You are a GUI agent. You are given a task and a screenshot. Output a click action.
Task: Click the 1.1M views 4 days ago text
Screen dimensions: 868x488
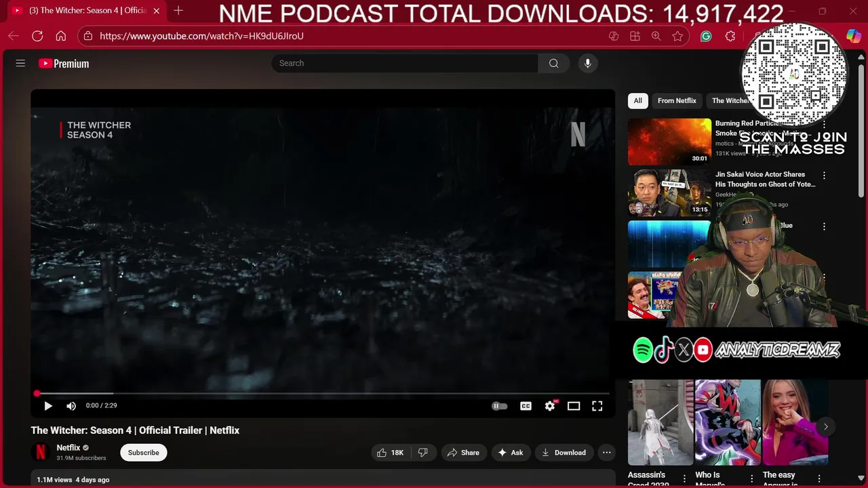[x=73, y=479]
